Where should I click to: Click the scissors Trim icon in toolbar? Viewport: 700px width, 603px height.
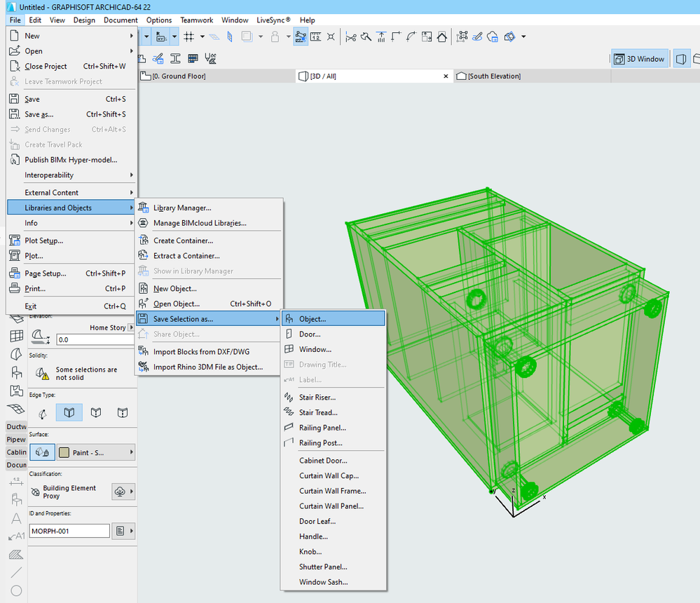pyautogui.click(x=351, y=36)
